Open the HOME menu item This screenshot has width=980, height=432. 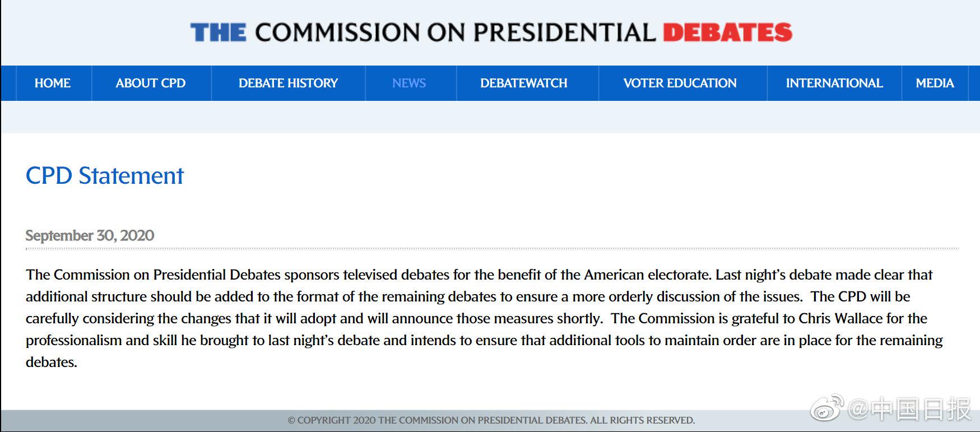coord(53,83)
